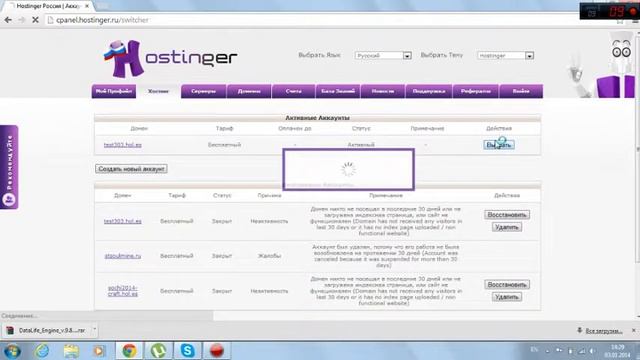Open test203.hol.es link in active accounts
This screenshot has width=640, height=360.
[x=122, y=145]
